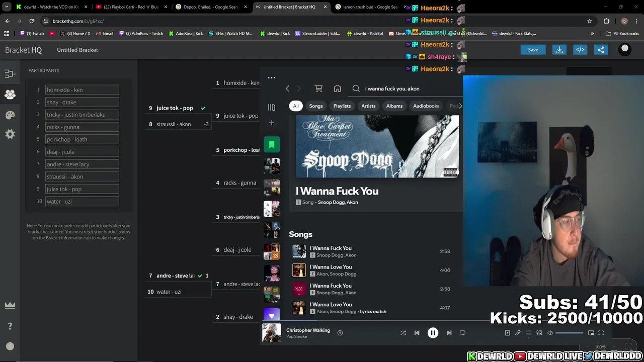Save the bracket with Save button

tap(533, 50)
